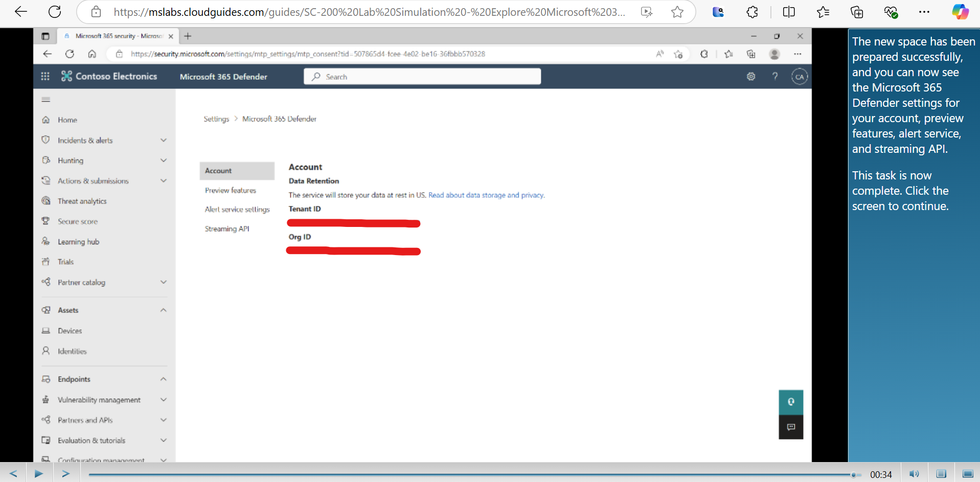Open inner browser read aloud icon

click(660, 54)
